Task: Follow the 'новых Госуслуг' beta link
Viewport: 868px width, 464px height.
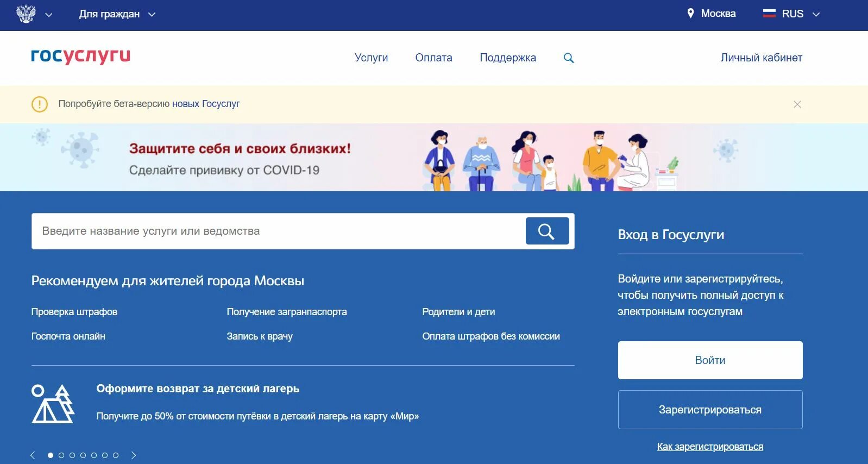Action: pos(206,104)
